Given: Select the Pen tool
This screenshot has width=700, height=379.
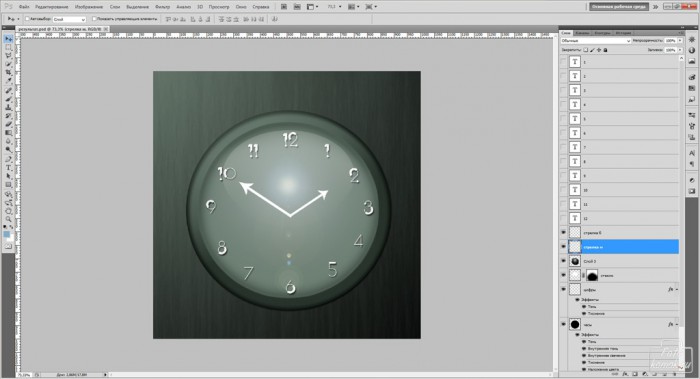Looking at the screenshot, I should 8,160.
